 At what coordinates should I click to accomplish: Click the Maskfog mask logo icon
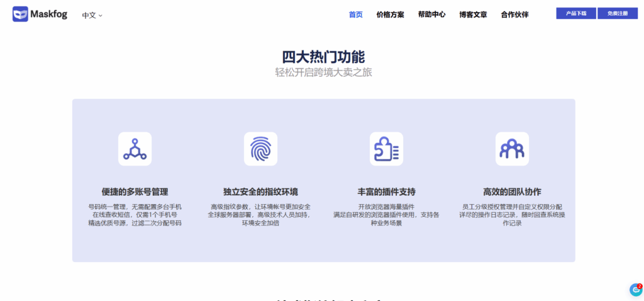pyautogui.click(x=20, y=14)
